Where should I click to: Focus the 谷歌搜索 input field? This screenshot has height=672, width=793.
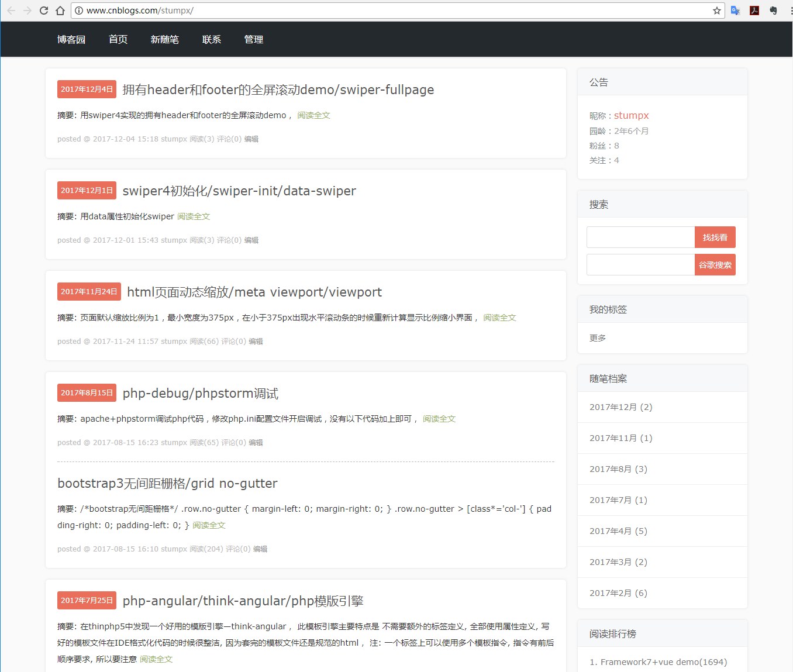click(641, 265)
